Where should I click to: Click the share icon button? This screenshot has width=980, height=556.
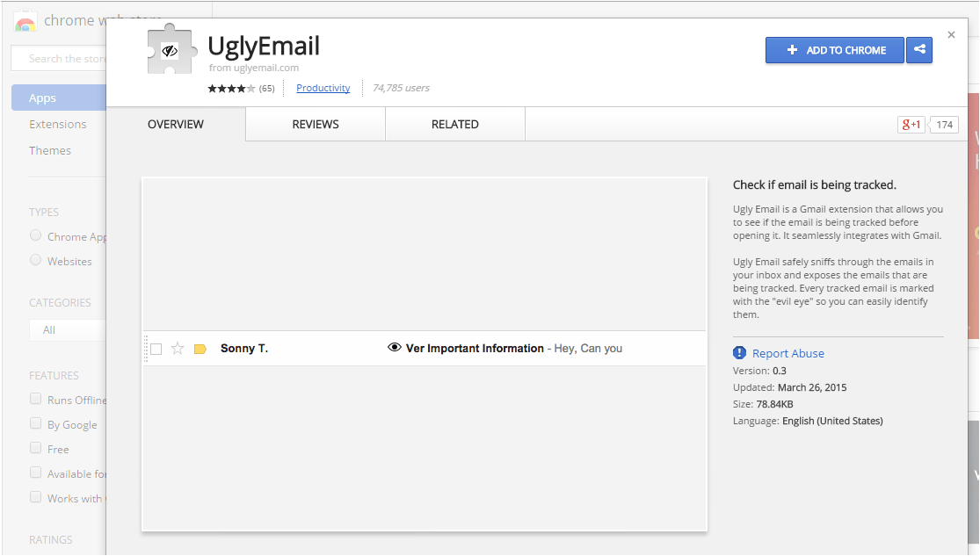click(x=919, y=50)
